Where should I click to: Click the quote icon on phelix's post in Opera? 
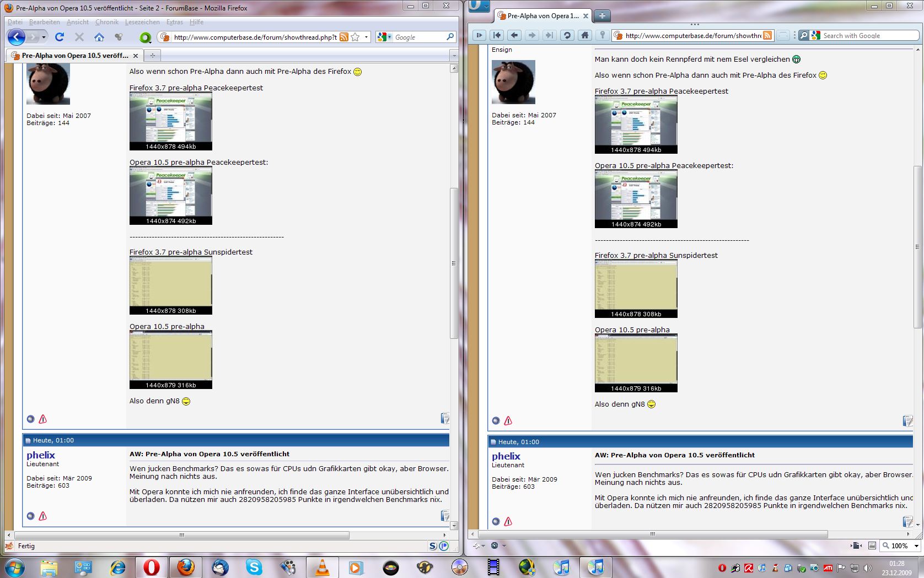click(907, 521)
